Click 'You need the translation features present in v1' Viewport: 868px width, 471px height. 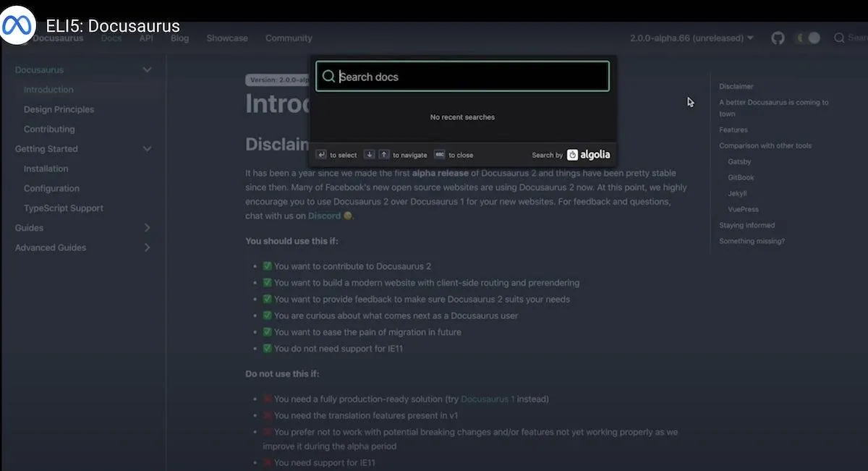coord(366,416)
